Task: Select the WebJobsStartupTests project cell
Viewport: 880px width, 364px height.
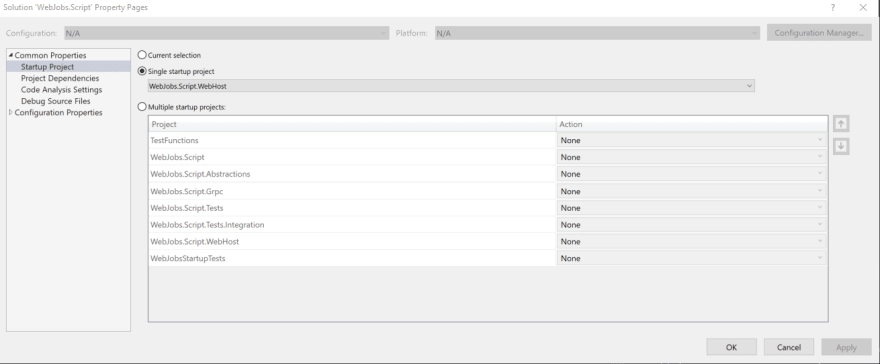Action: point(352,259)
